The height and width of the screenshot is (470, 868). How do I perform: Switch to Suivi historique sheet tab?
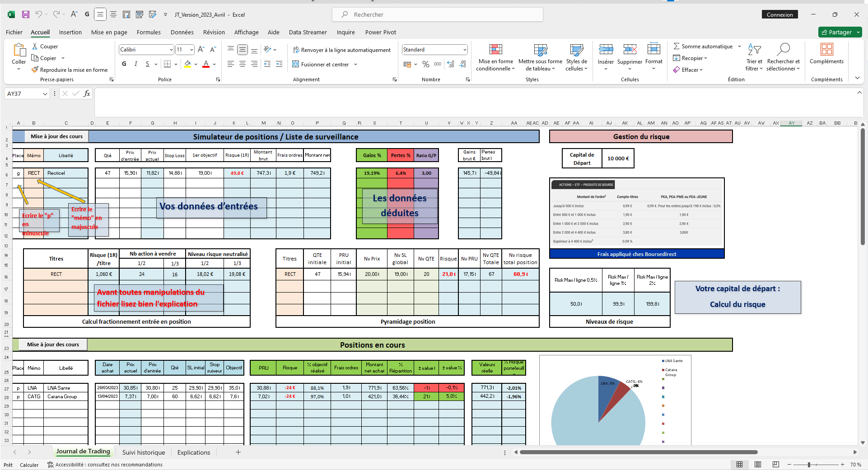point(144,452)
